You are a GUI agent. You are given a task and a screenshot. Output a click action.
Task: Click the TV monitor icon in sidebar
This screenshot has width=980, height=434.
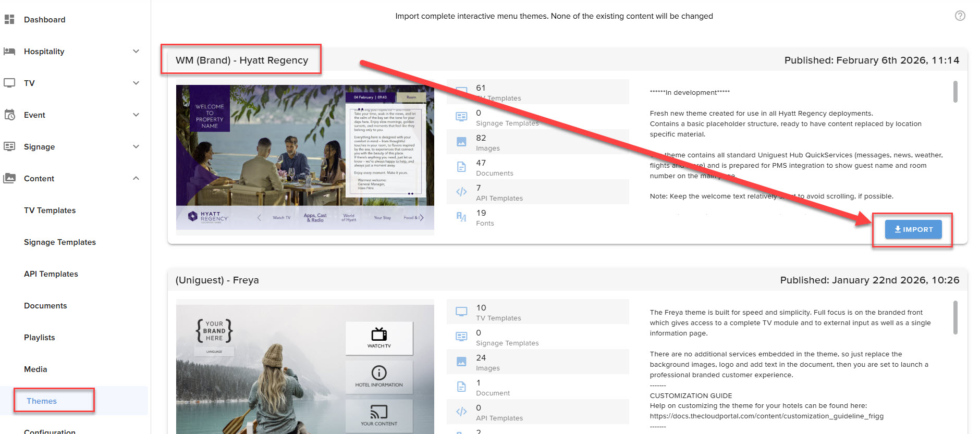tap(9, 83)
